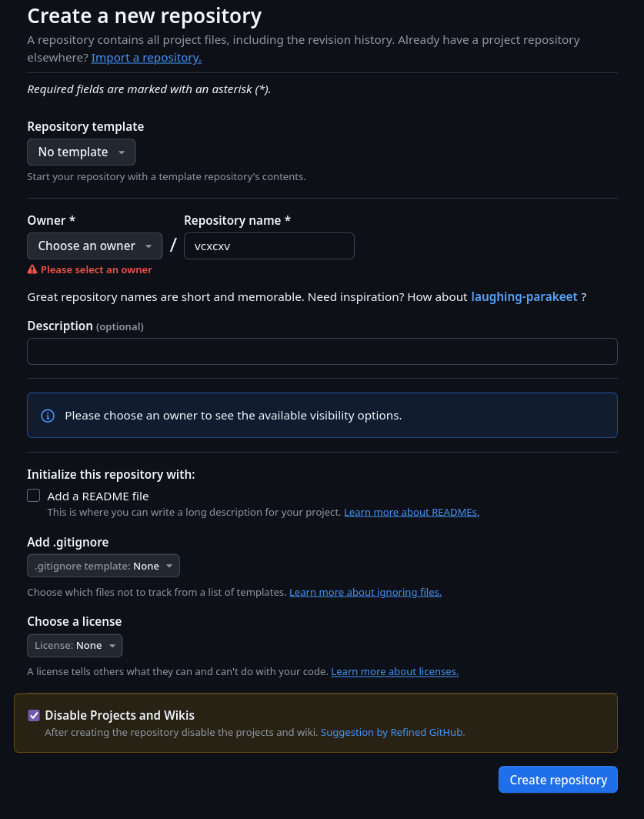The image size is (644, 819).
Task: Click the info icon in visibility notice
Action: (x=48, y=416)
